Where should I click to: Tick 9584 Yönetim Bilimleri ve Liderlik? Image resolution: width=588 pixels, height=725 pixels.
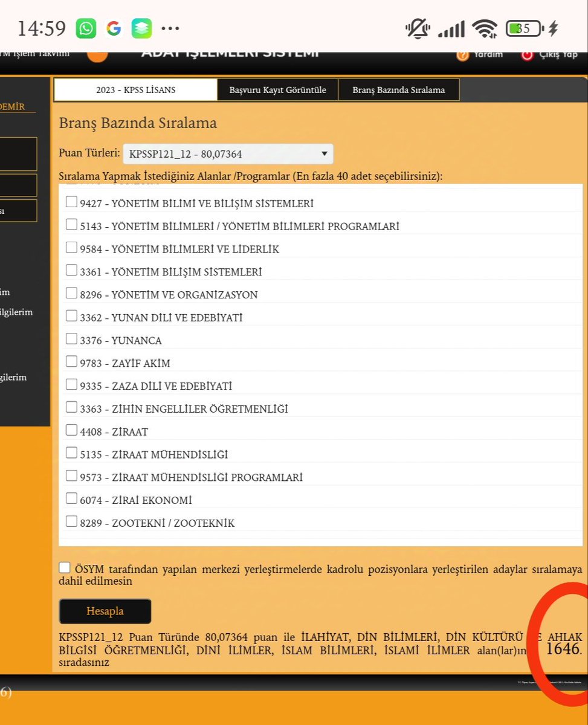click(x=71, y=248)
